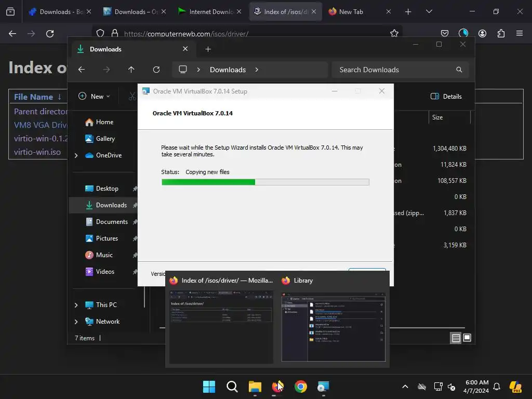532x399 pixels.
Task: Switch to Downloads – Or… Firefox tab
Action: (x=134, y=11)
